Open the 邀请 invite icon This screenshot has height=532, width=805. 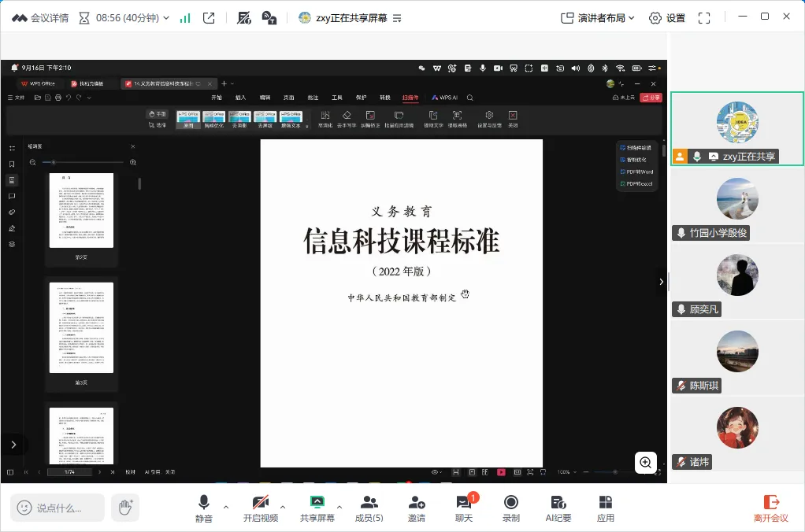[417, 508]
